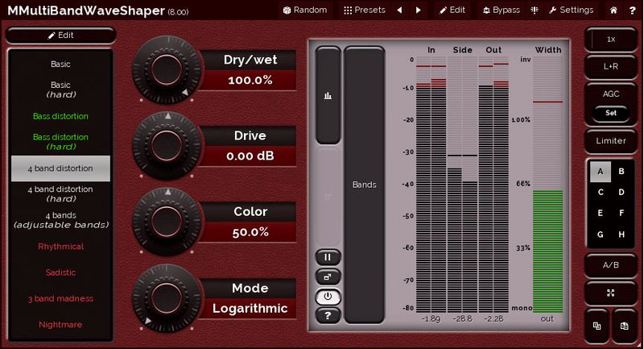The height and width of the screenshot is (349, 644).
Task: Select Bass distortion preset
Action: (61, 116)
